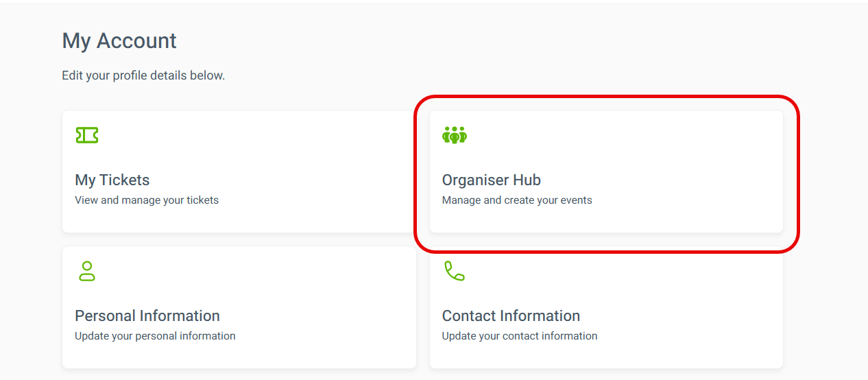Open the Contact Information title
This screenshot has width=868, height=380.
pyautogui.click(x=511, y=316)
